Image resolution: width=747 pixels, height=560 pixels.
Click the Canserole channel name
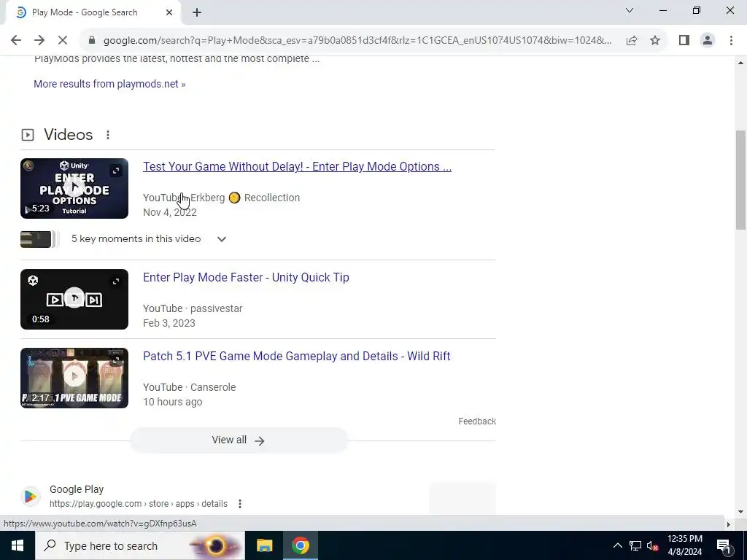[x=213, y=387]
